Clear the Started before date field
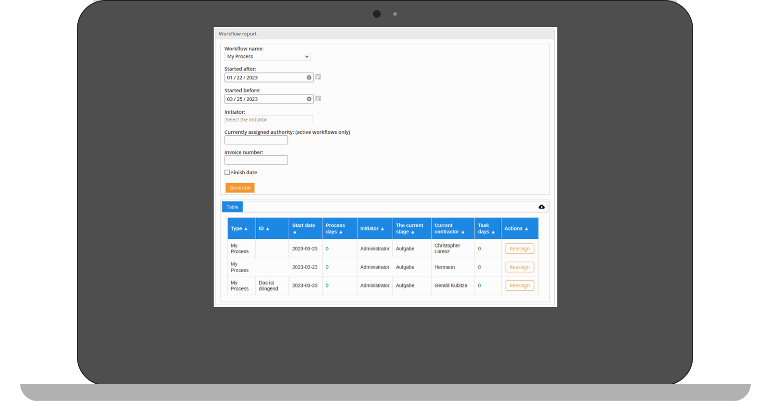Screen dimensions: 770x402 pyautogui.click(x=309, y=99)
